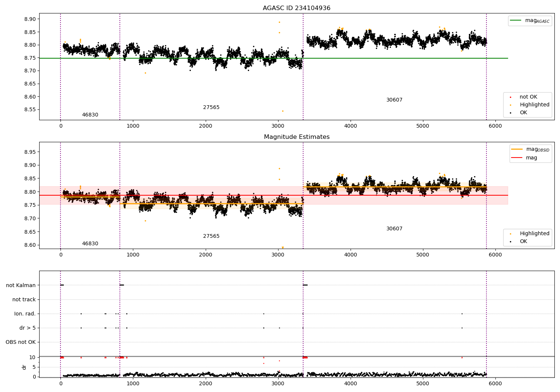Select the 8.60 tick in the middle plot
The height and width of the screenshot is (392, 560).
[29, 245]
